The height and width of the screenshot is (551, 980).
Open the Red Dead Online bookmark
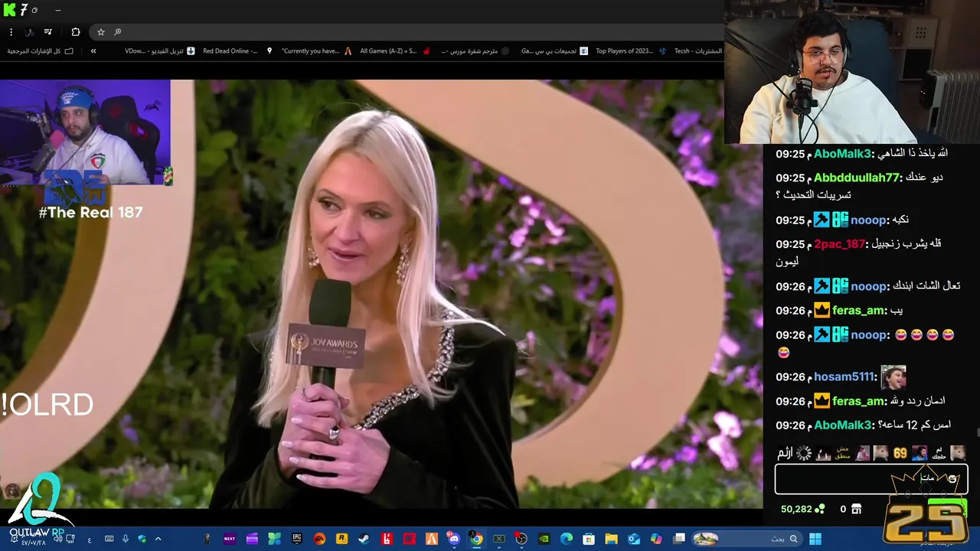pos(237,51)
